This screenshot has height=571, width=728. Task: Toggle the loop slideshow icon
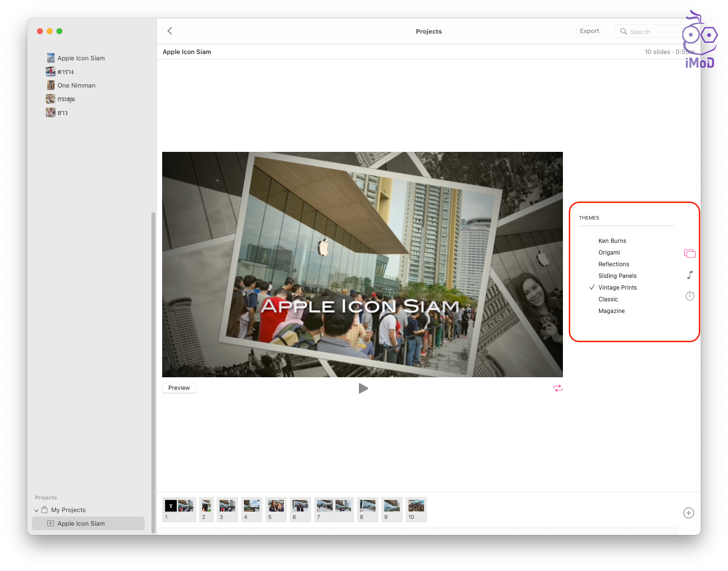click(558, 388)
